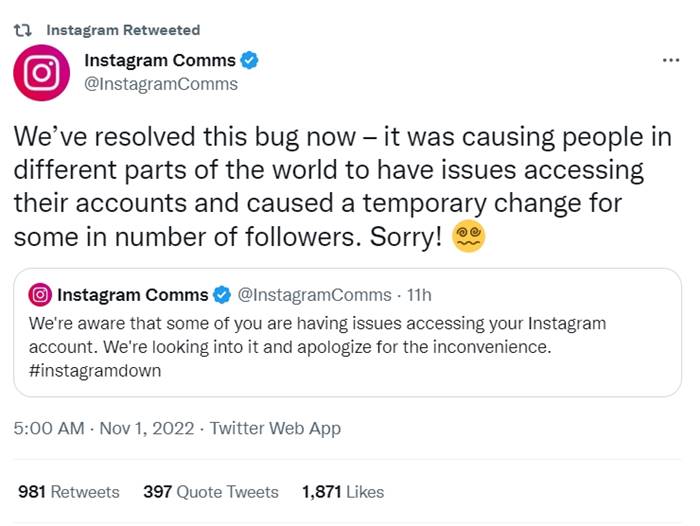Open the quoted tweet's Instagram Comms name
Viewport: 700px width, 526px height.
click(133, 294)
